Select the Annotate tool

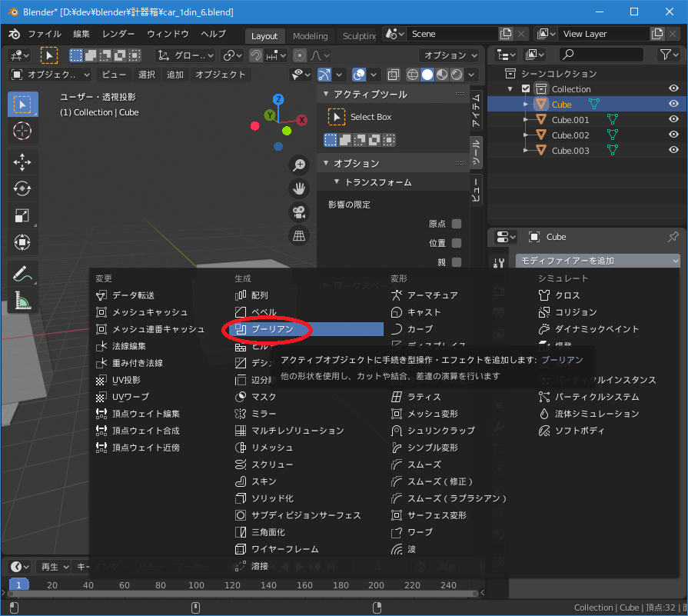click(22, 273)
